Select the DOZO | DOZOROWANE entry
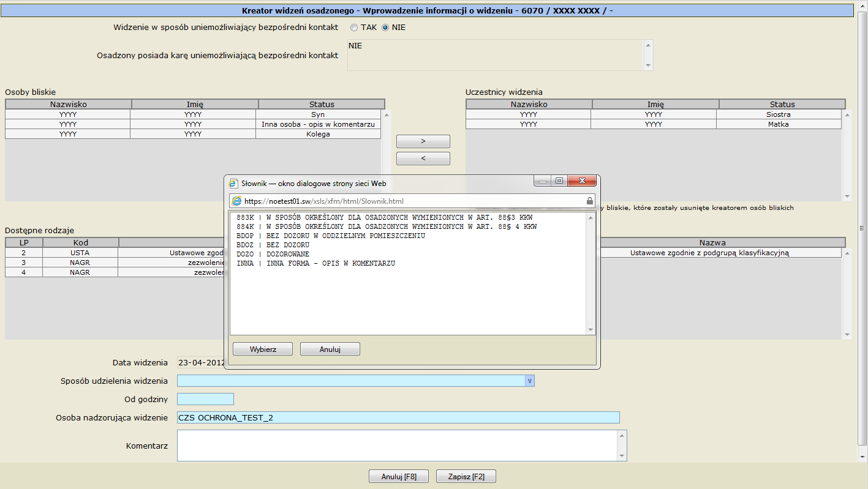868x489 pixels. (x=273, y=254)
